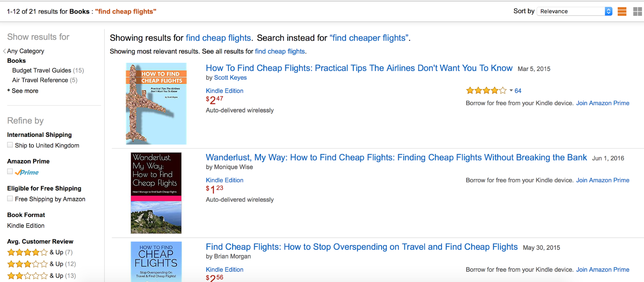Image resolution: width=644 pixels, height=282 pixels.
Task: Select Budget Travel Guides category
Action: [x=42, y=70]
